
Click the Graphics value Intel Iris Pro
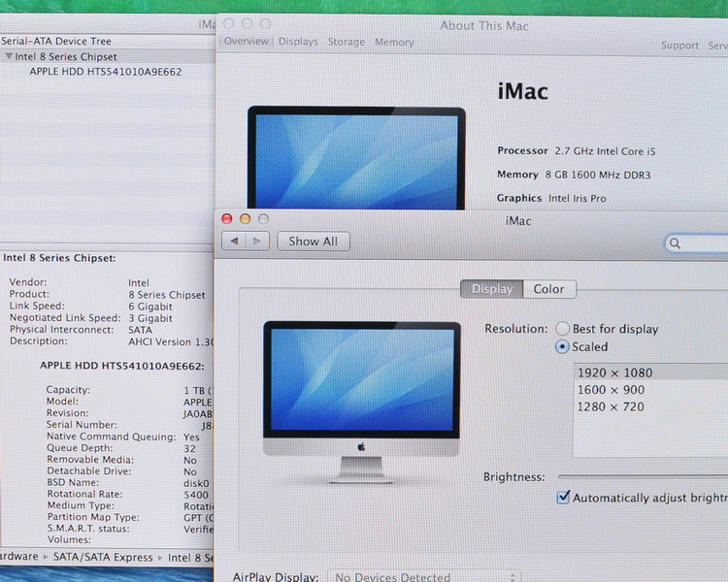click(578, 199)
